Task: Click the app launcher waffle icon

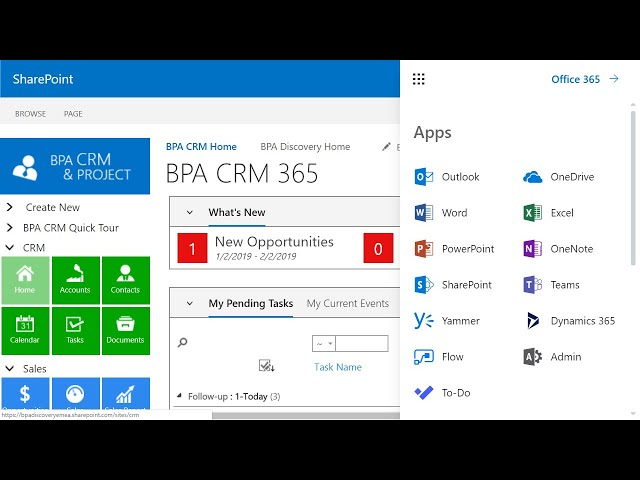Action: coord(418,79)
